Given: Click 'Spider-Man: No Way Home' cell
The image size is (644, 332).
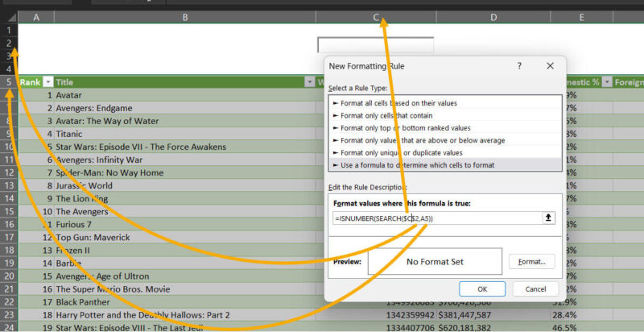Looking at the screenshot, I should 185,172.
